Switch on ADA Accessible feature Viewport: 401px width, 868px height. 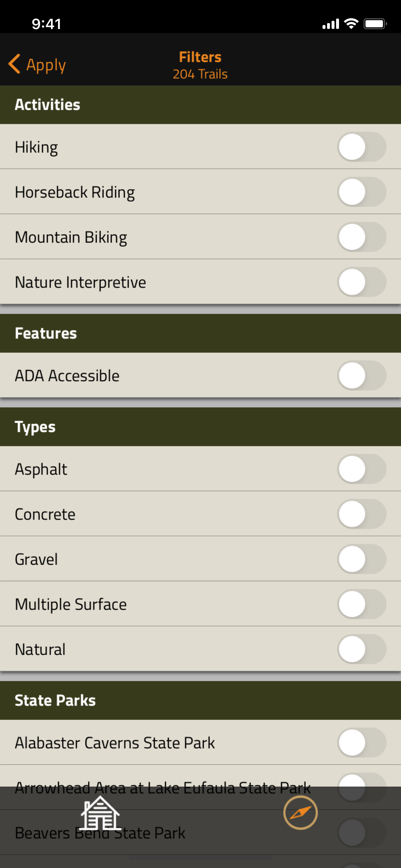click(362, 376)
